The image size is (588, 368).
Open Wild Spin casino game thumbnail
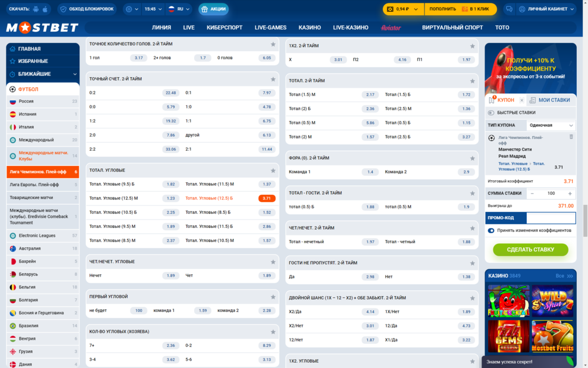552,301
